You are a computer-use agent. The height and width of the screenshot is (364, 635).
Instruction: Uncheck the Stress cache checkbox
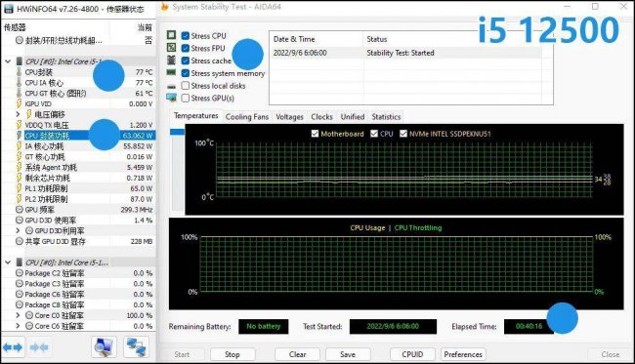click(185, 61)
